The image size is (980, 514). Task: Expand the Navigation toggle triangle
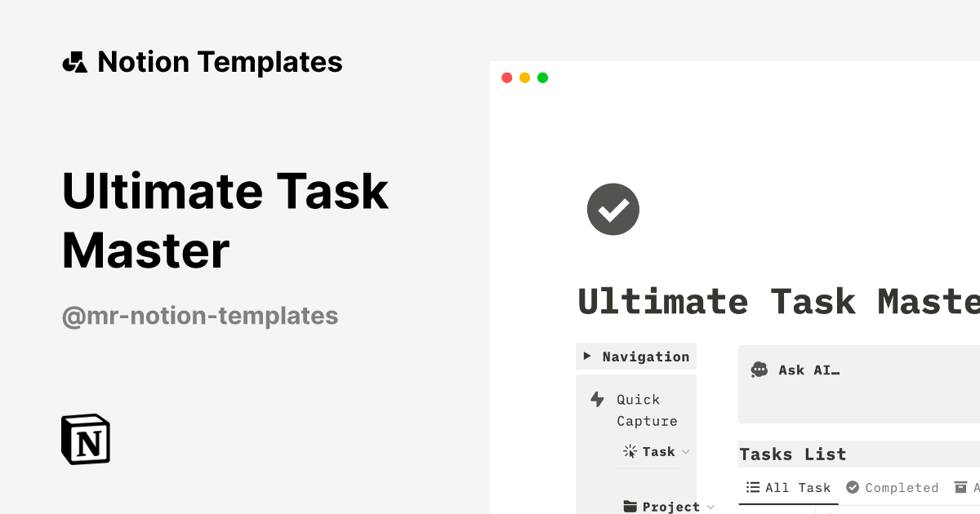587,357
